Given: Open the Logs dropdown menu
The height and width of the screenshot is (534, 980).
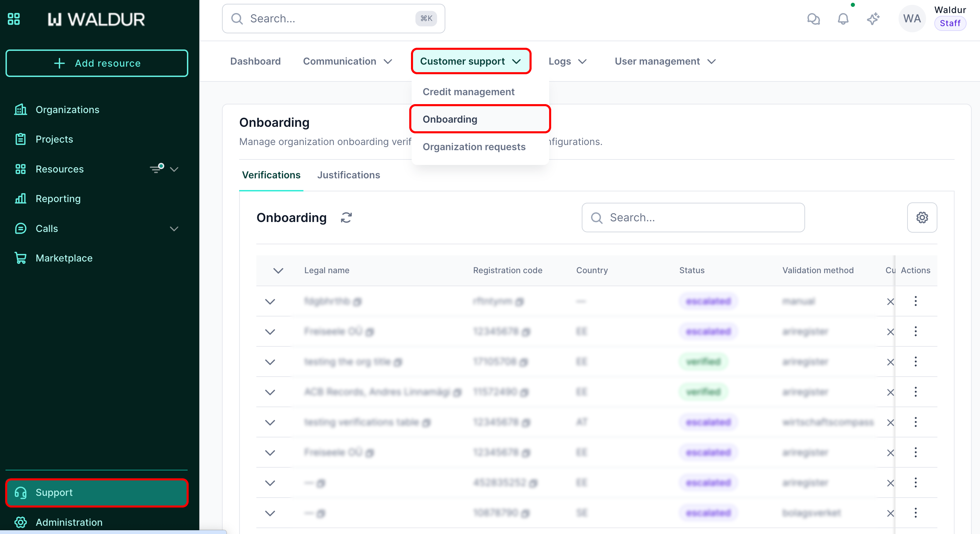Looking at the screenshot, I should tap(567, 61).
